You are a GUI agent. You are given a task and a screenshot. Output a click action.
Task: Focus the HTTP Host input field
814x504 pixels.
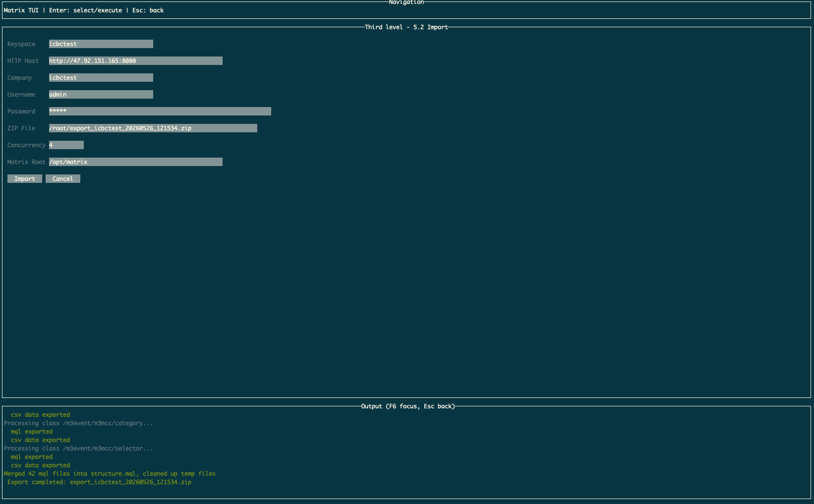tap(136, 61)
